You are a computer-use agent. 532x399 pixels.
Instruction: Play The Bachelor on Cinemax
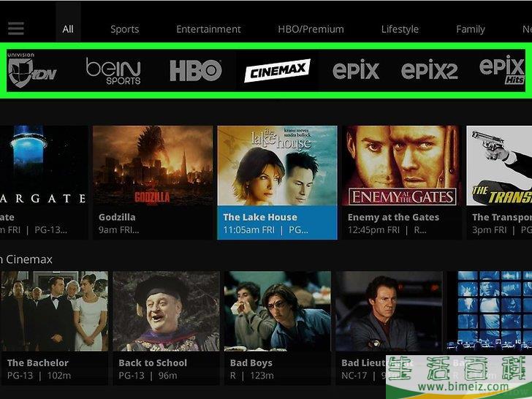pyautogui.click(x=55, y=327)
